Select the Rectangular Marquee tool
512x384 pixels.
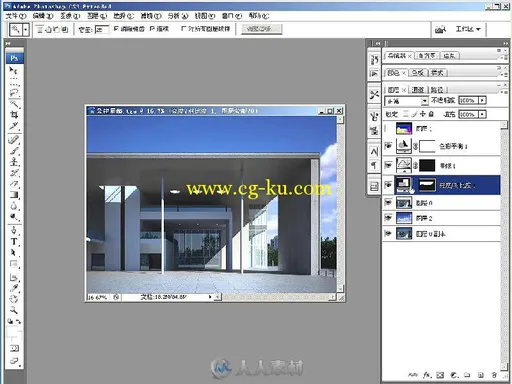14,81
